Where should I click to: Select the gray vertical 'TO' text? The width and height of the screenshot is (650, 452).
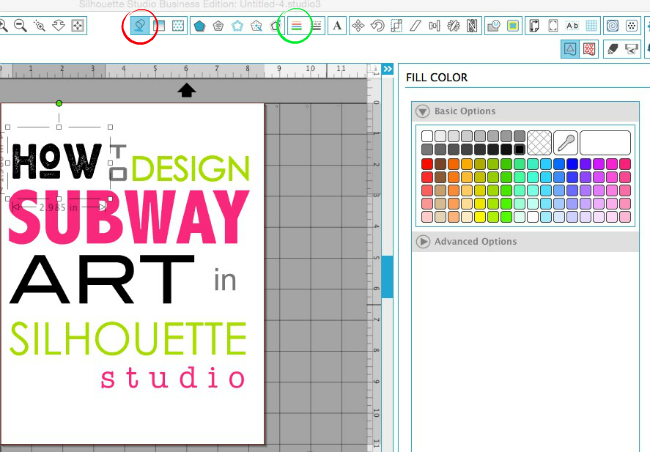pyautogui.click(x=118, y=163)
